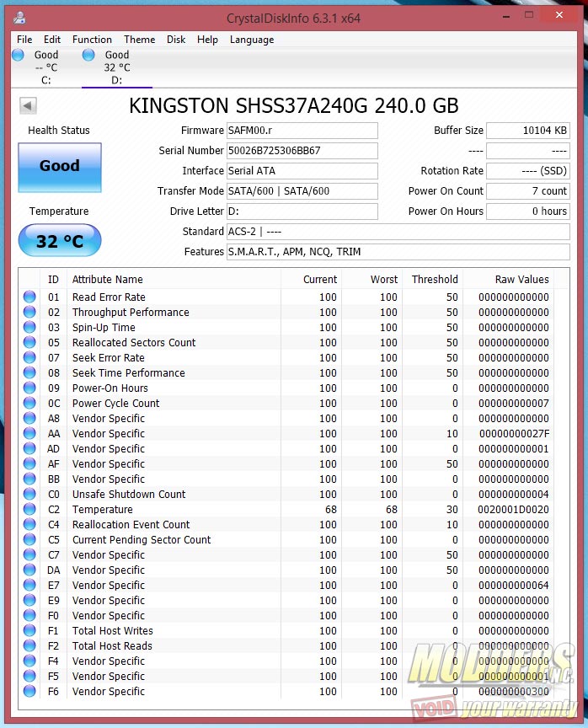
Task: Click the Firmware field SAFM00.r
Action: coord(302,131)
